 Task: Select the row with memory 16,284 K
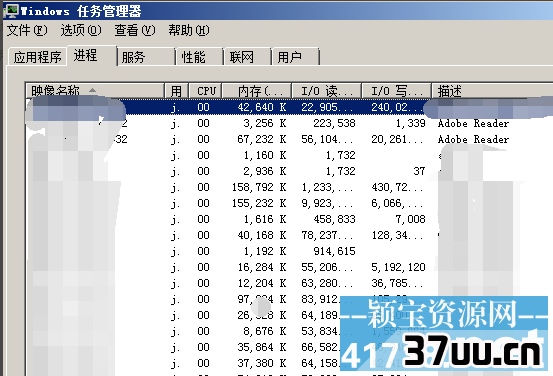(x=289, y=267)
